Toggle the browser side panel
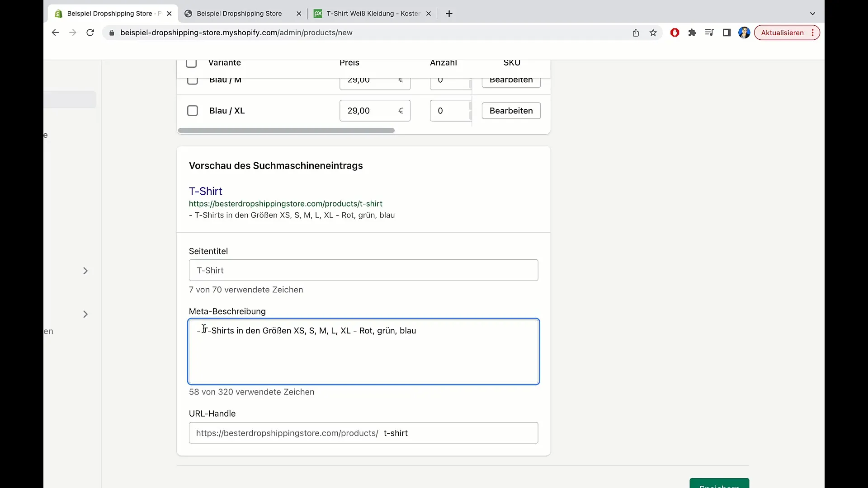The height and width of the screenshot is (488, 868). [727, 33]
